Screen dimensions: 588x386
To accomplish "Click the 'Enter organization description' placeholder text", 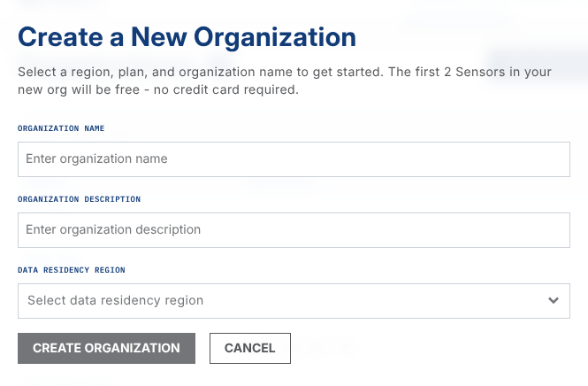I will coord(113,230).
